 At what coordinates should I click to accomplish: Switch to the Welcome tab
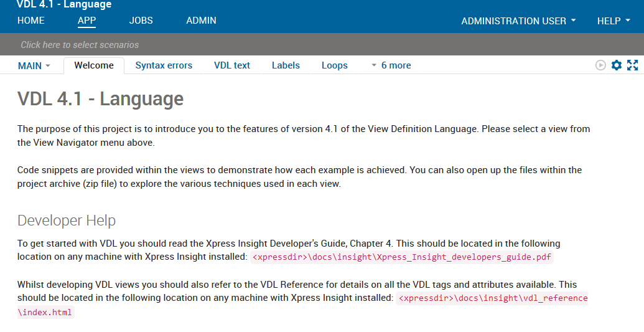point(94,65)
